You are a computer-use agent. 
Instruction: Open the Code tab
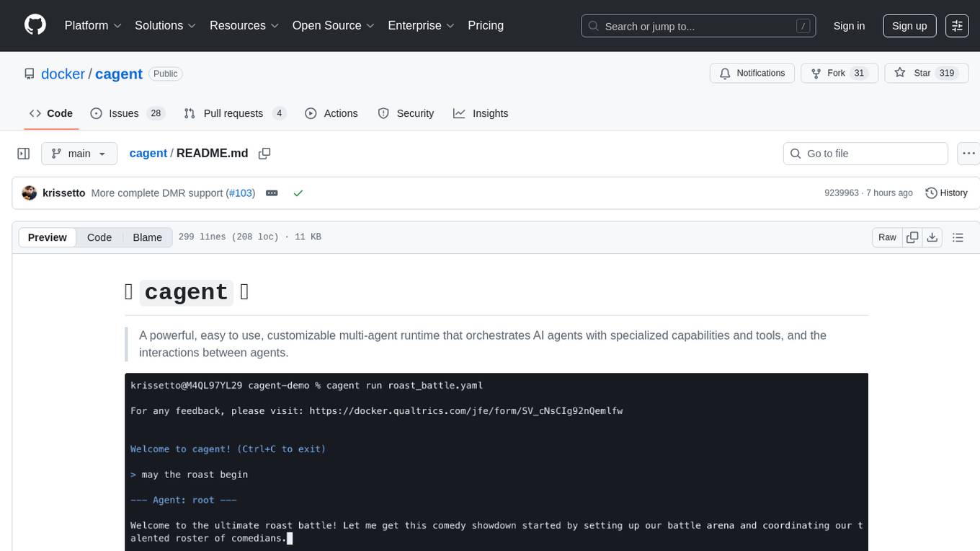[x=51, y=113]
